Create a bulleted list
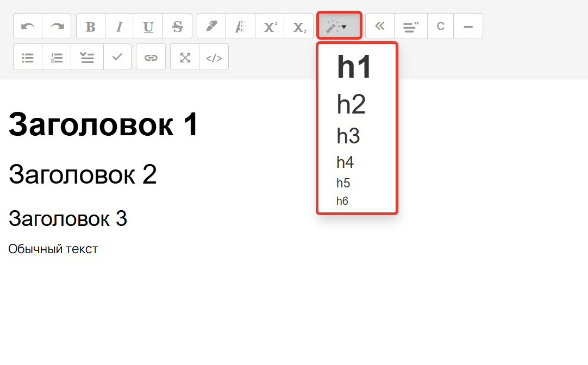Screen dimensions: 588x365 tap(28, 57)
